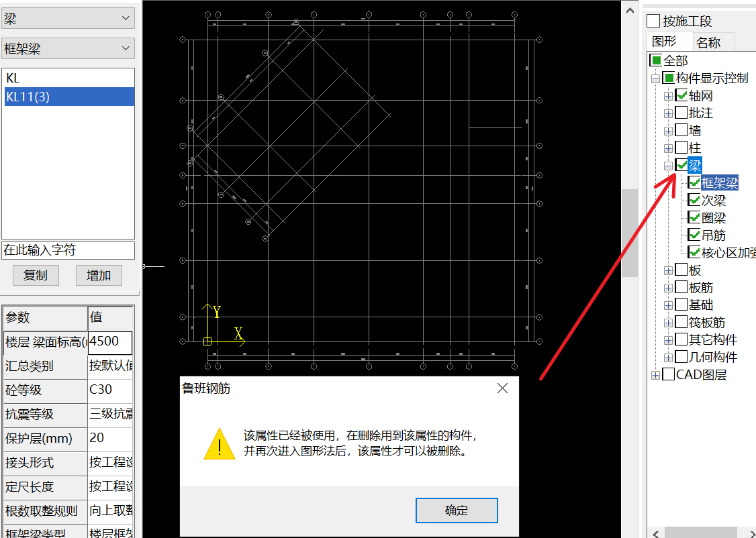Screen dimensions: 756x538
Task: Uncheck the 次梁 checkbox
Action: tap(694, 199)
